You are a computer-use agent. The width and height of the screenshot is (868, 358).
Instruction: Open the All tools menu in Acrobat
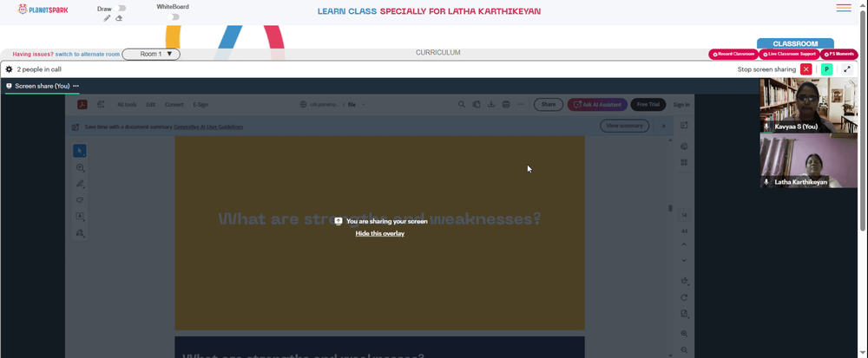pos(127,105)
